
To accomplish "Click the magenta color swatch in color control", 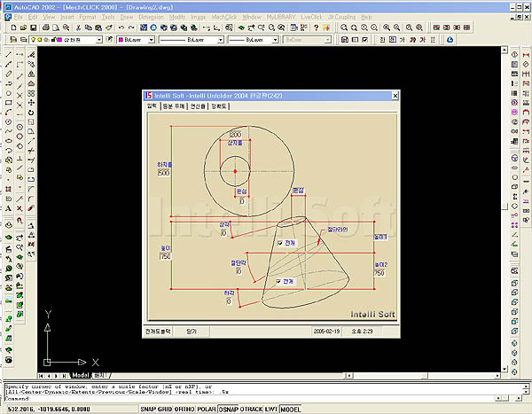I will click(121, 40).
